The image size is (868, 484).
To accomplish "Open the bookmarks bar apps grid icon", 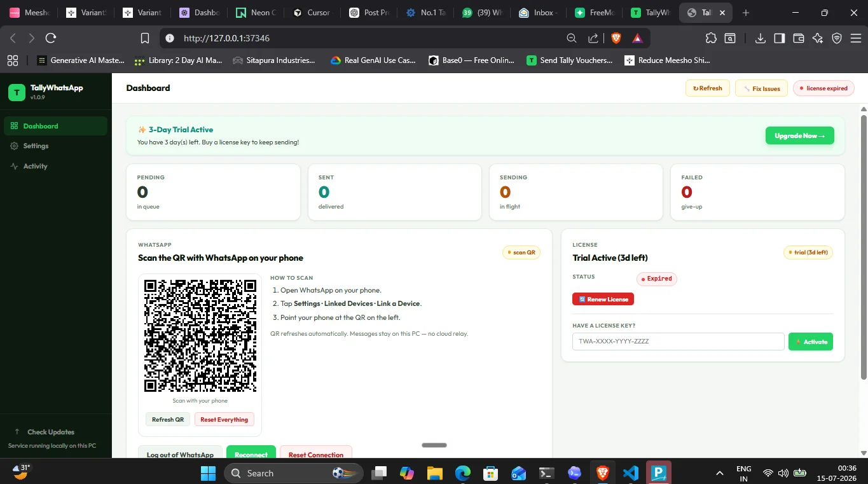I will click(12, 60).
